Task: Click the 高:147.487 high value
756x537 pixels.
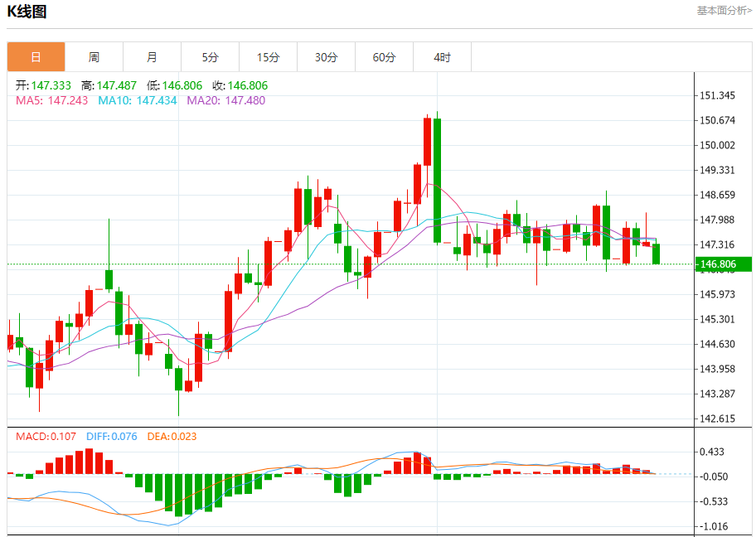Action: (x=109, y=86)
